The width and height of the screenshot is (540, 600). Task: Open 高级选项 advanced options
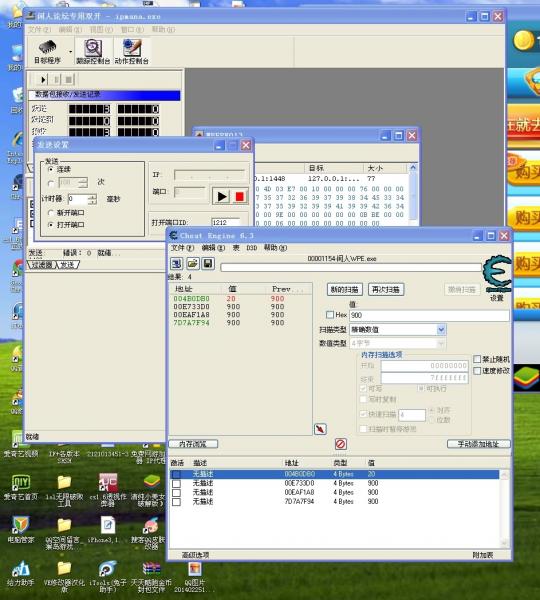(x=196, y=555)
